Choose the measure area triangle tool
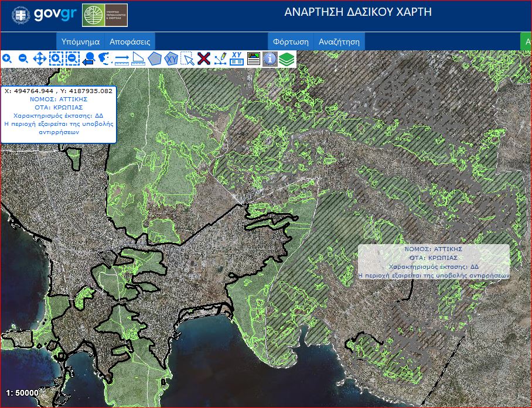The image size is (532, 408). [138, 59]
